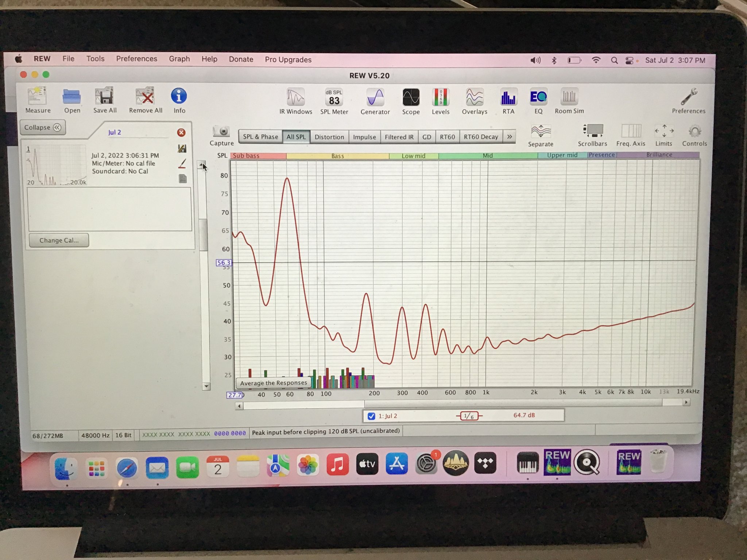
Task: Select the All SPL tab
Action: (296, 137)
